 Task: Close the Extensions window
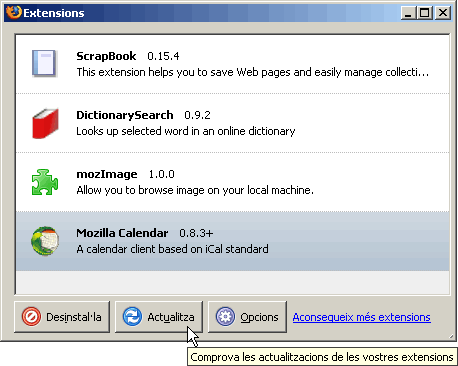443,13
